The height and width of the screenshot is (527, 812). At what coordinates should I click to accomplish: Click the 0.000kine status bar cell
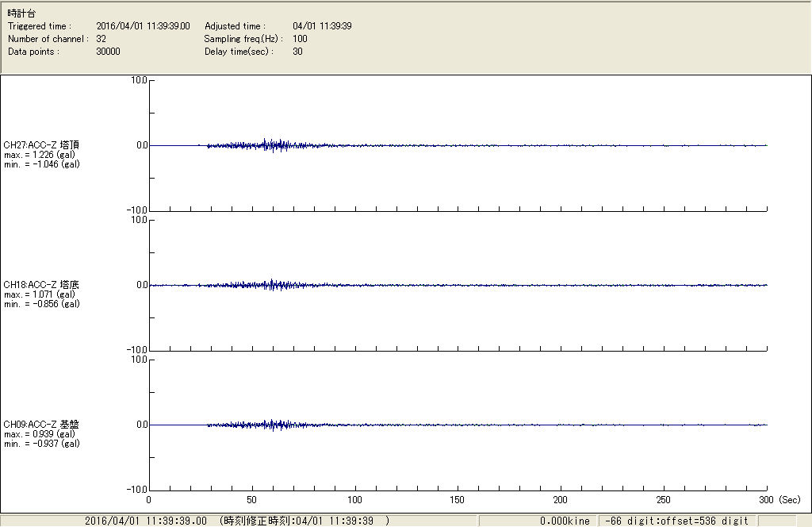coord(565,521)
